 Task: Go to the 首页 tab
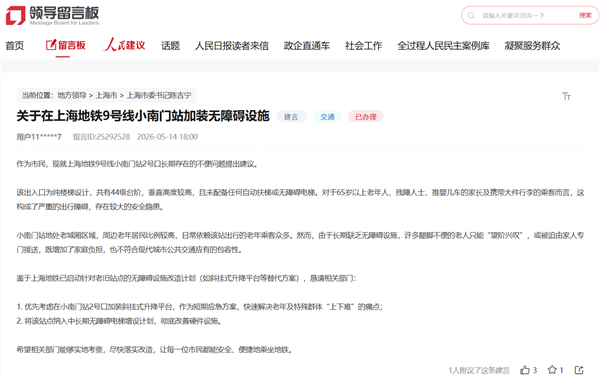15,46
